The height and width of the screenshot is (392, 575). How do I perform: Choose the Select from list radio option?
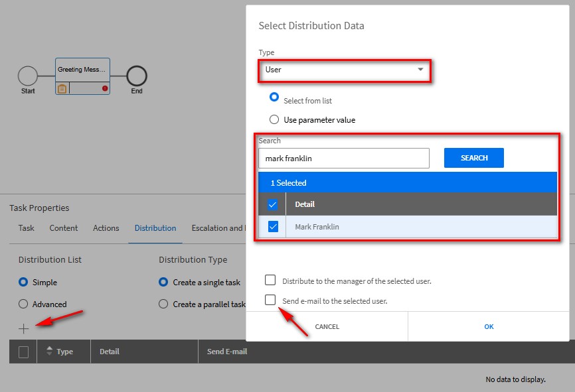click(274, 98)
